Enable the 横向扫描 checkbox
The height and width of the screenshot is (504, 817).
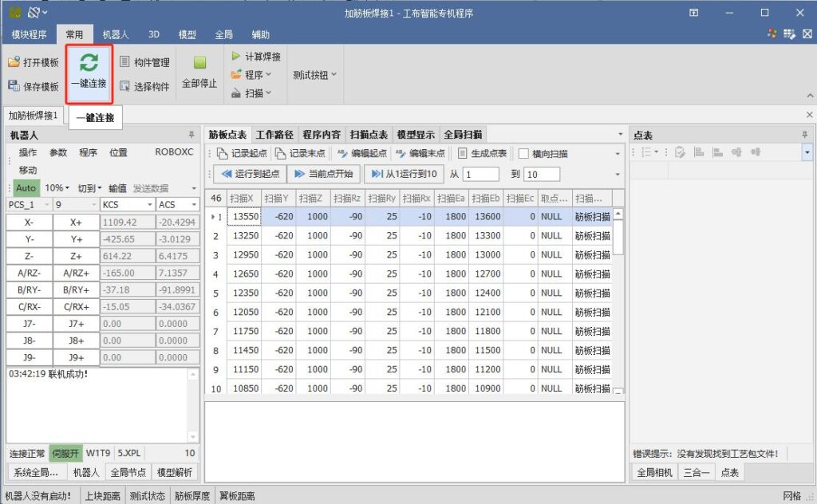(523, 154)
